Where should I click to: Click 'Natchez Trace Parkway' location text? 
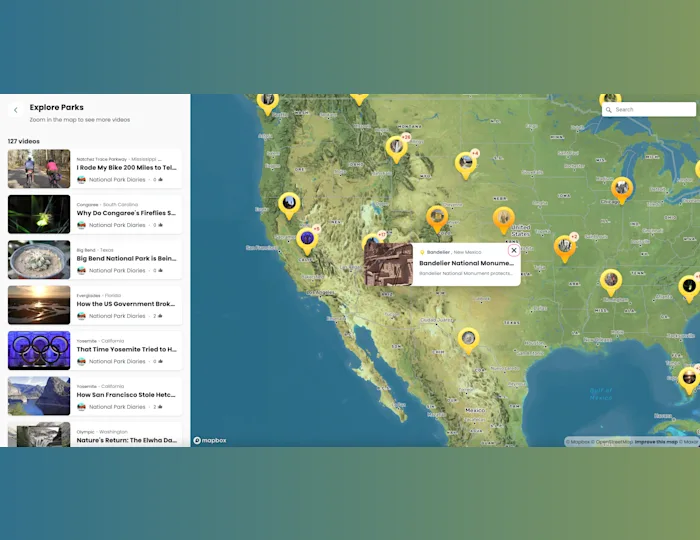coord(101,159)
